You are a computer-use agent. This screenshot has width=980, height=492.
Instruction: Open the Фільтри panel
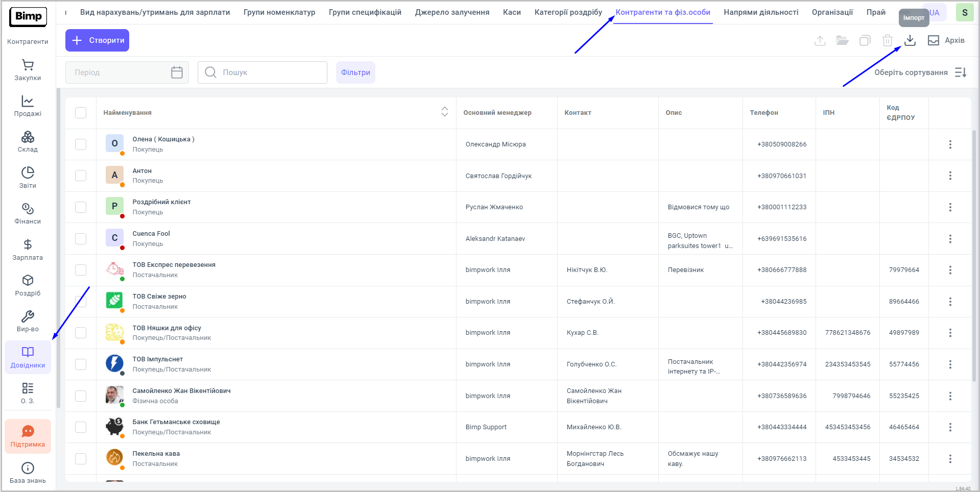(x=355, y=72)
